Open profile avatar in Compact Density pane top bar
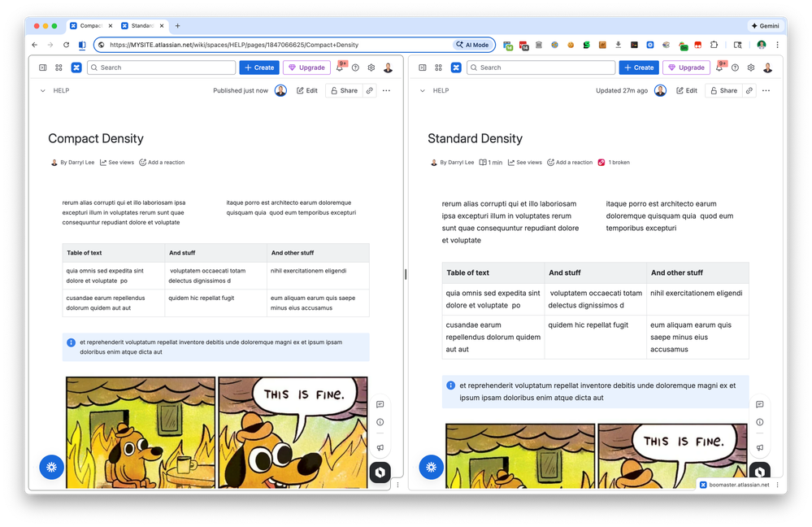The width and height of the screenshot is (812, 527). click(x=388, y=68)
